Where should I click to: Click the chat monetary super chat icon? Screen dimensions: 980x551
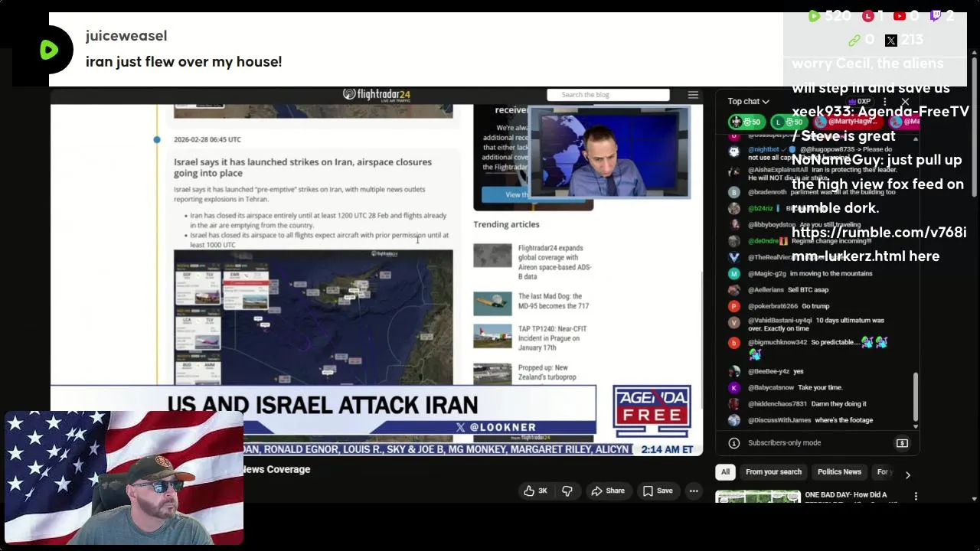coord(902,443)
